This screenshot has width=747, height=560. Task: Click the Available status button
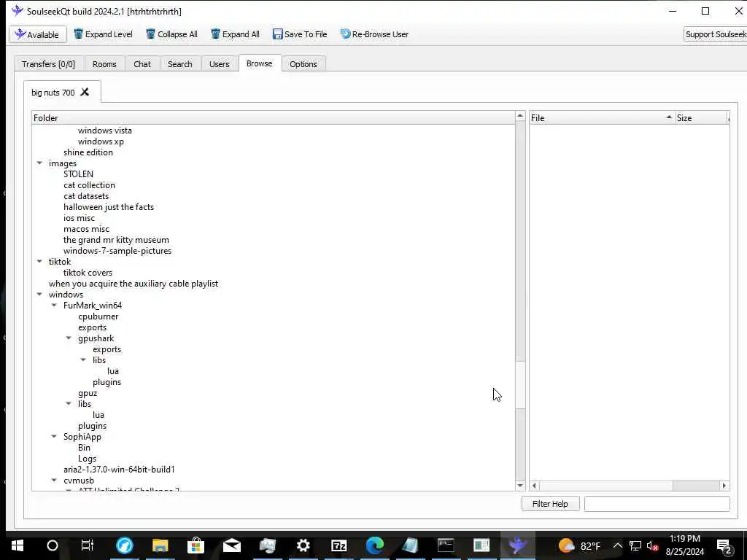click(38, 34)
